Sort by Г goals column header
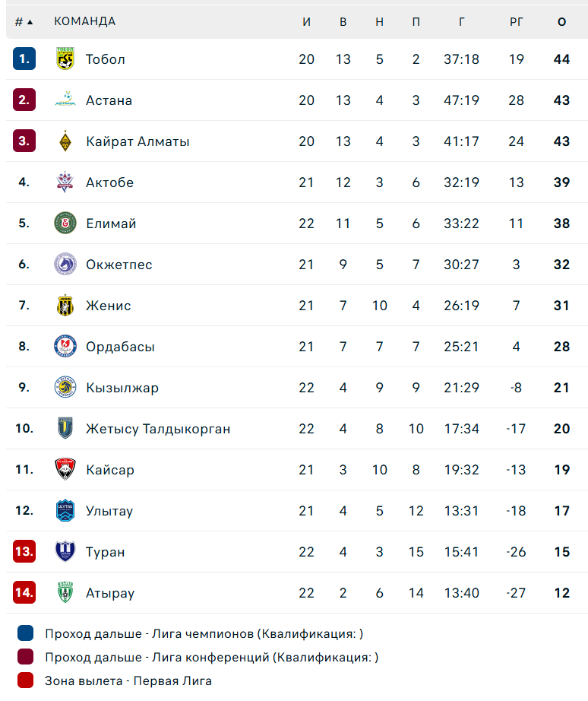This screenshot has height=701, width=588. (462, 22)
